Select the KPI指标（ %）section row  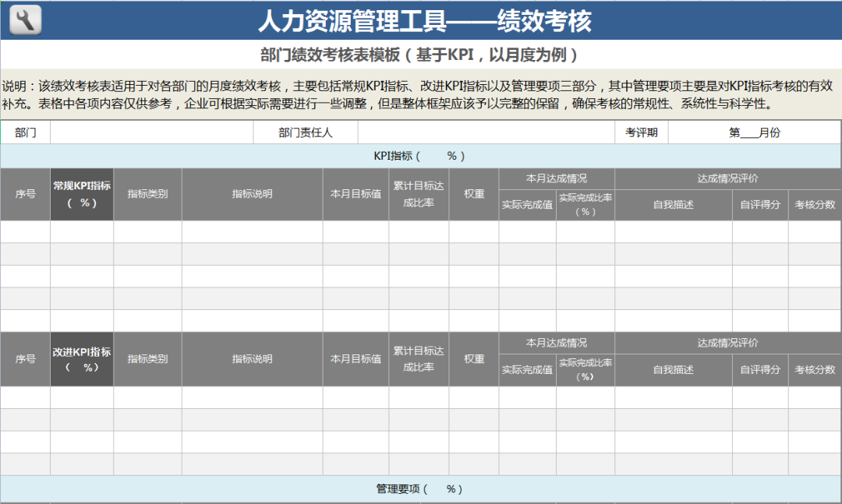pos(421,157)
